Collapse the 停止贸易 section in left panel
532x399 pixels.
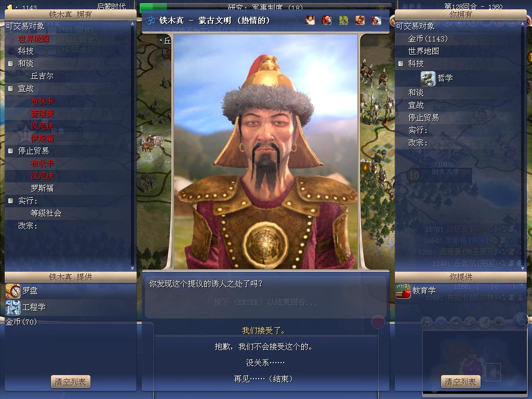point(10,151)
